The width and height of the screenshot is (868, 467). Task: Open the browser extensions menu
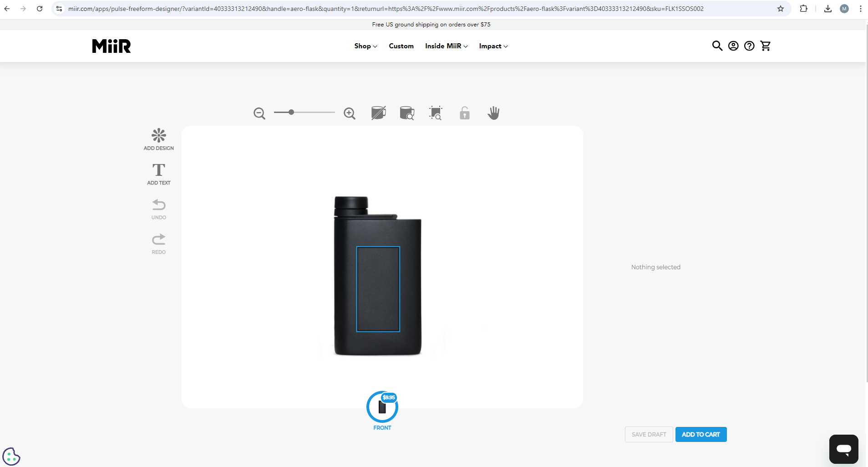tap(804, 9)
